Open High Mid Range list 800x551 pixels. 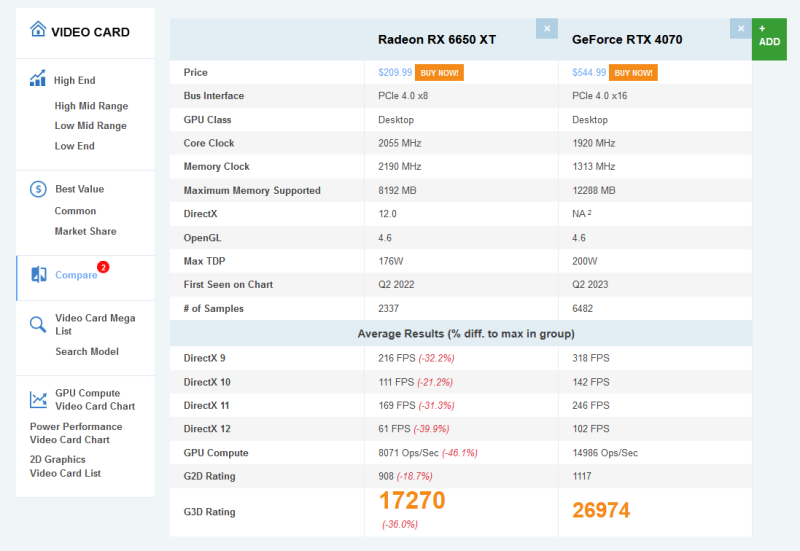[91, 106]
